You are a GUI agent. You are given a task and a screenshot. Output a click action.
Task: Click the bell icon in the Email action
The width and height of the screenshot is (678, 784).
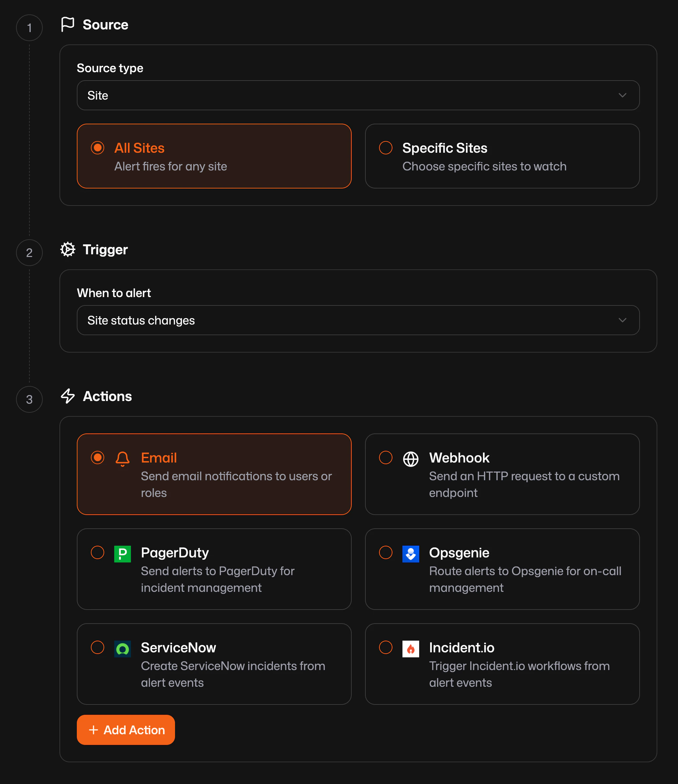click(x=122, y=458)
